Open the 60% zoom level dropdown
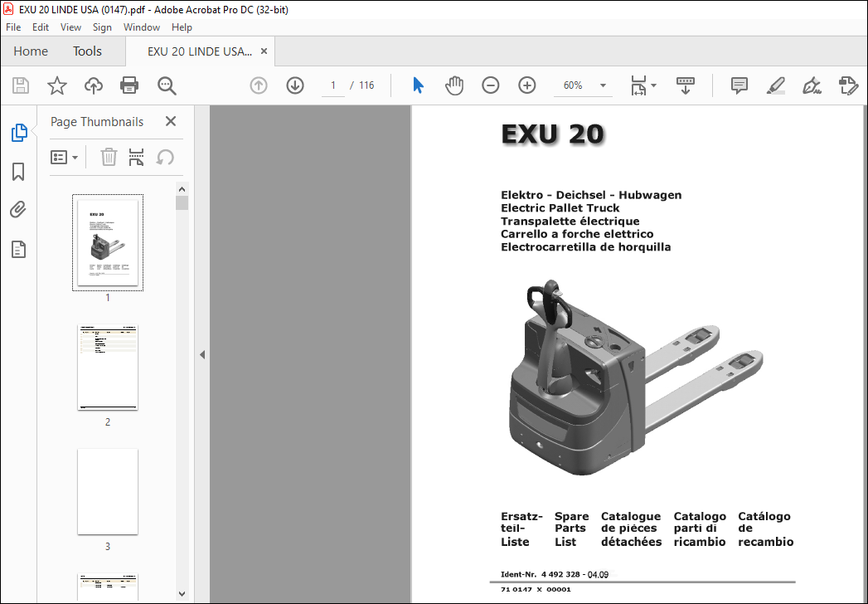This screenshot has width=868, height=604. 604,85
